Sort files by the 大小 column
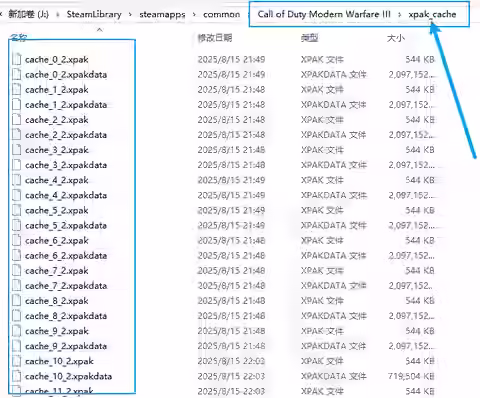 [x=396, y=38]
